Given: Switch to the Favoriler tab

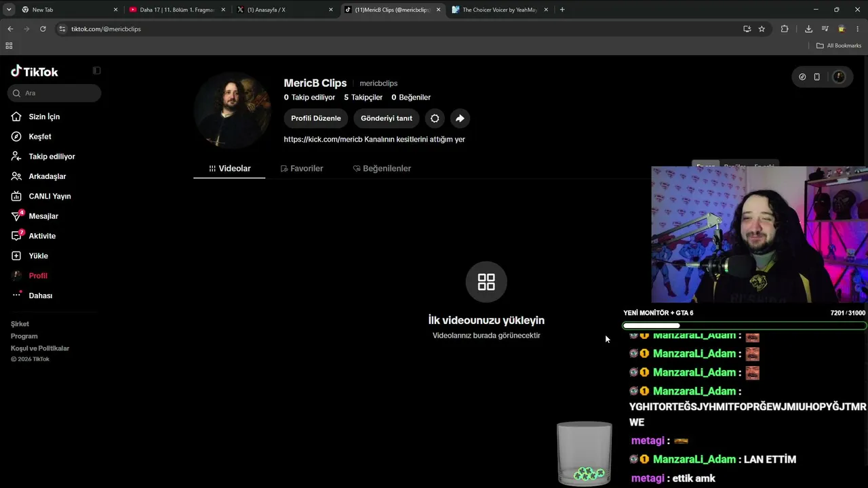Looking at the screenshot, I should click(302, 168).
